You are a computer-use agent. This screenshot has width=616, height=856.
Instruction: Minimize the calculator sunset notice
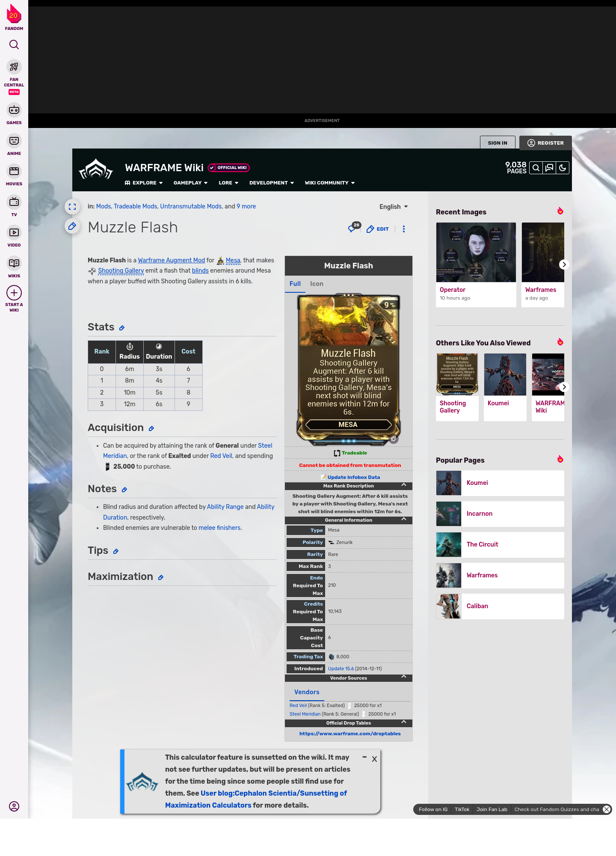[364, 757]
